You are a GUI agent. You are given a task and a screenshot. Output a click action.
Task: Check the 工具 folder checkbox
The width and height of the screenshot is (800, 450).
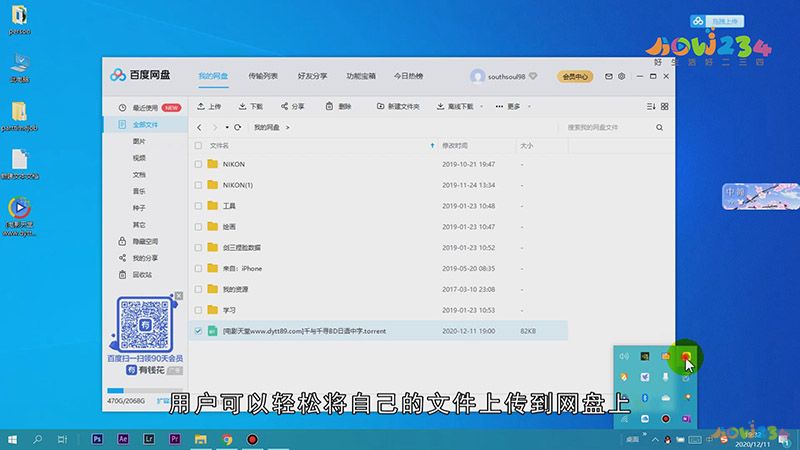[x=198, y=206]
